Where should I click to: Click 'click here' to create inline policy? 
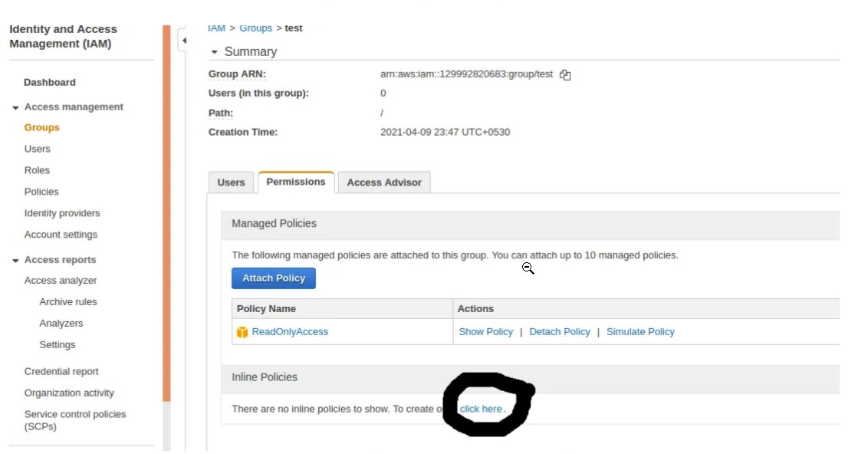point(481,409)
